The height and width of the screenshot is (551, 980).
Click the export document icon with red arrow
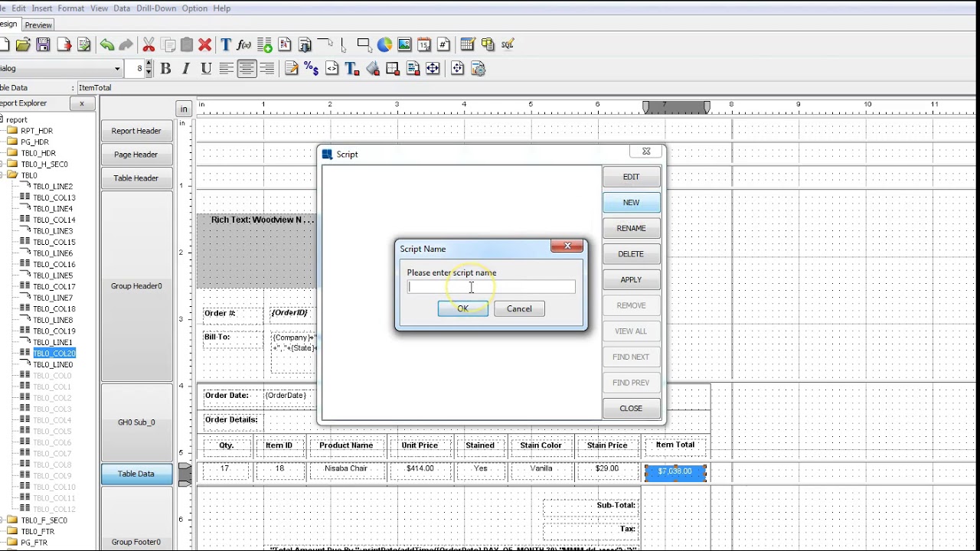(64, 45)
